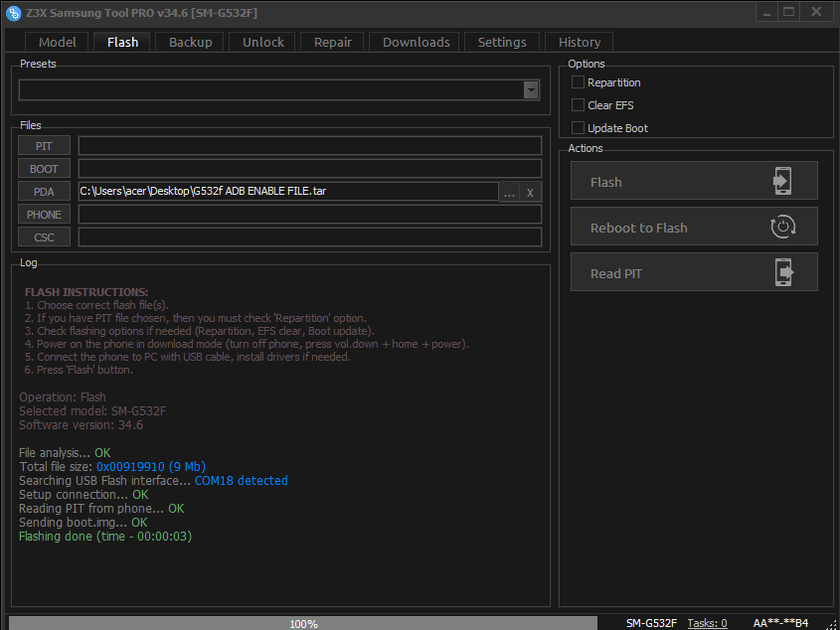Open the Settings tab

click(502, 42)
